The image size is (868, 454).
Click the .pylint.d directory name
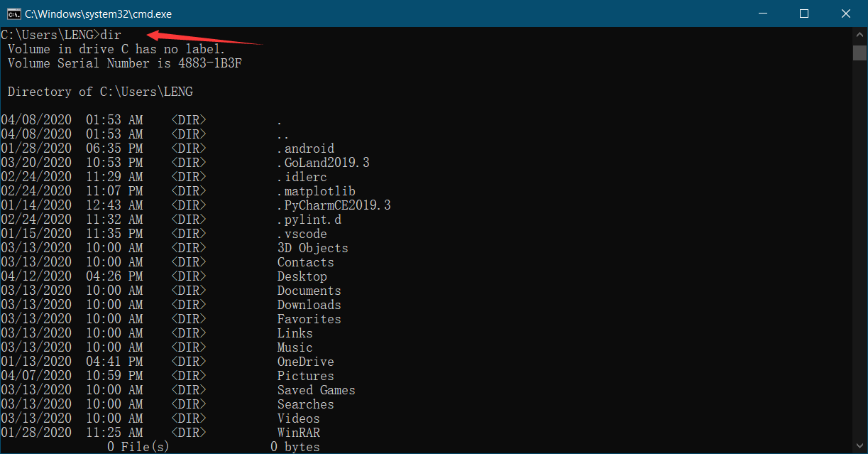tap(309, 220)
